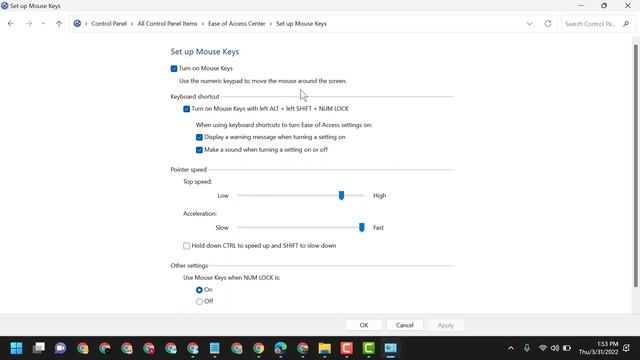Restore down the window

tap(604, 6)
